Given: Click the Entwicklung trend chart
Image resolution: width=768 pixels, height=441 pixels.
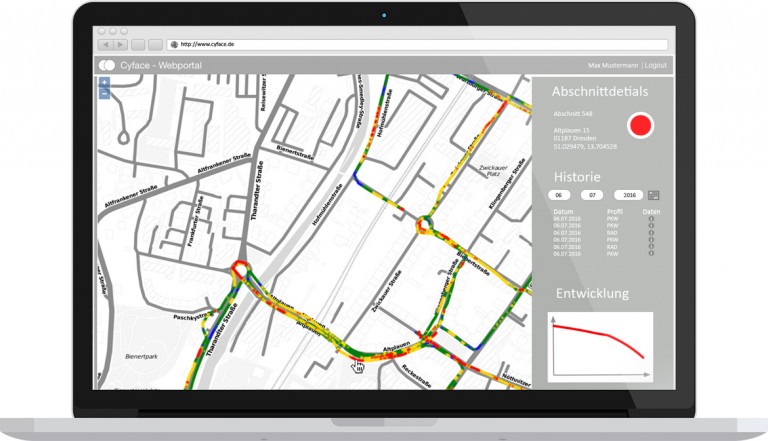Looking at the screenshot, I should (x=600, y=346).
